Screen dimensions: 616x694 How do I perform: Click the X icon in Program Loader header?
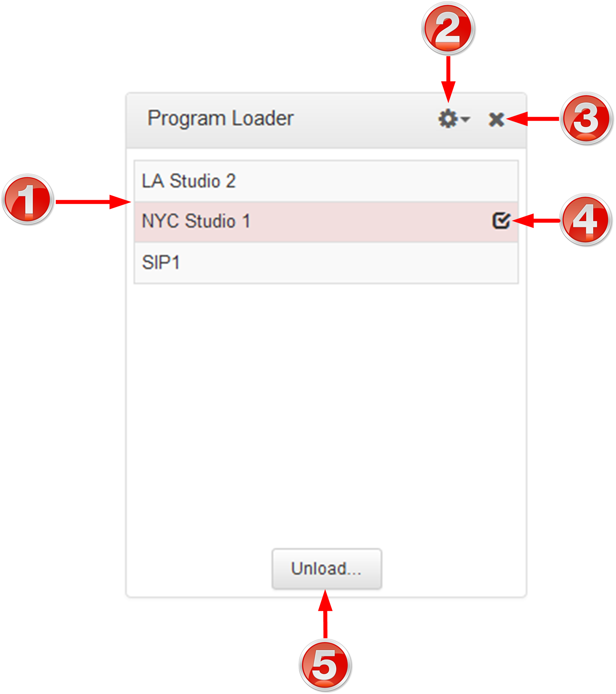[496, 118]
